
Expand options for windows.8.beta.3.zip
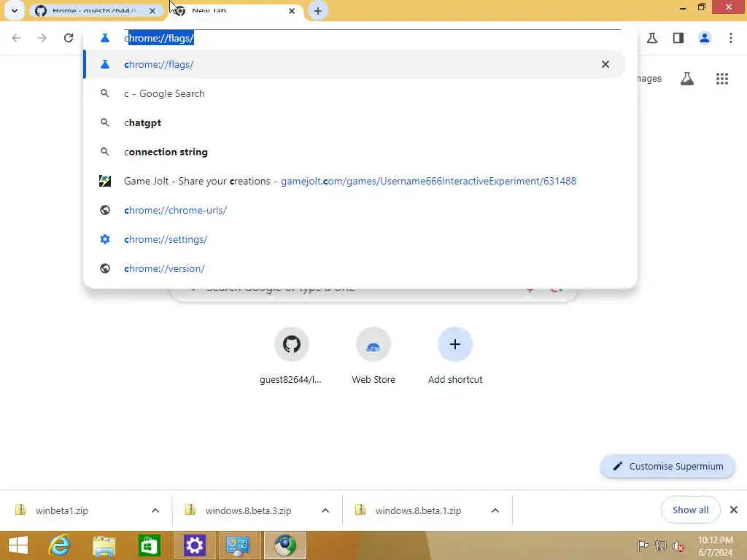tap(325, 510)
